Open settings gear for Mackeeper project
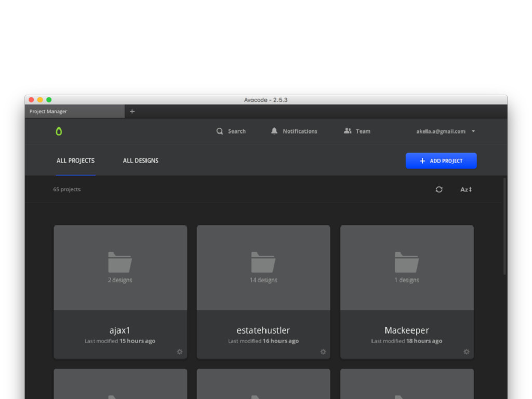This screenshot has height=399, width=532. coord(467,352)
